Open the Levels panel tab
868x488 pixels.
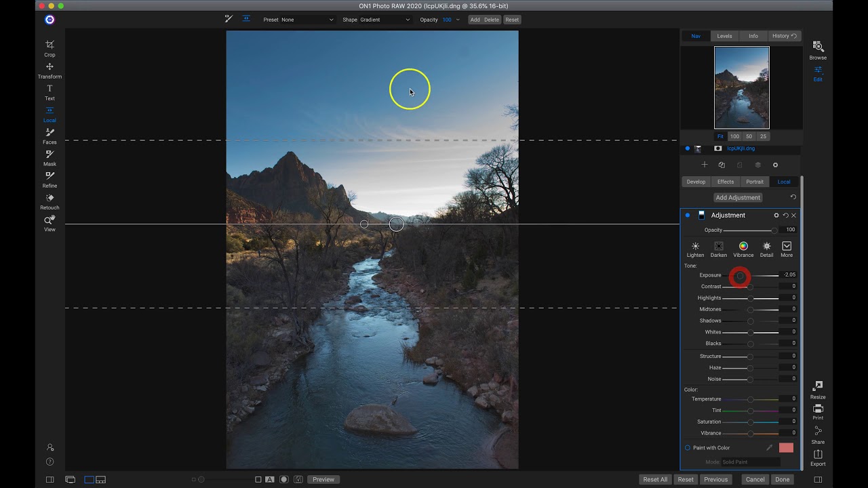click(x=724, y=36)
